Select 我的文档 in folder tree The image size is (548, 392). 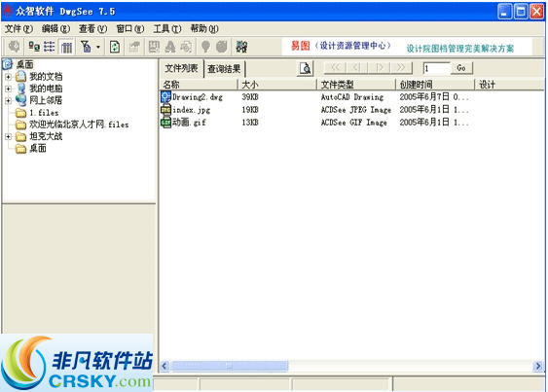point(46,77)
